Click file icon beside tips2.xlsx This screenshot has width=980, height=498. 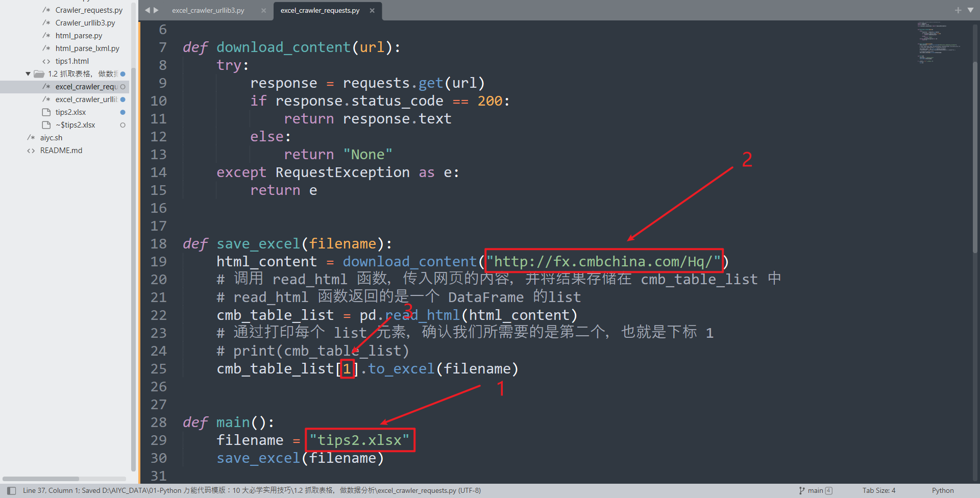point(46,112)
